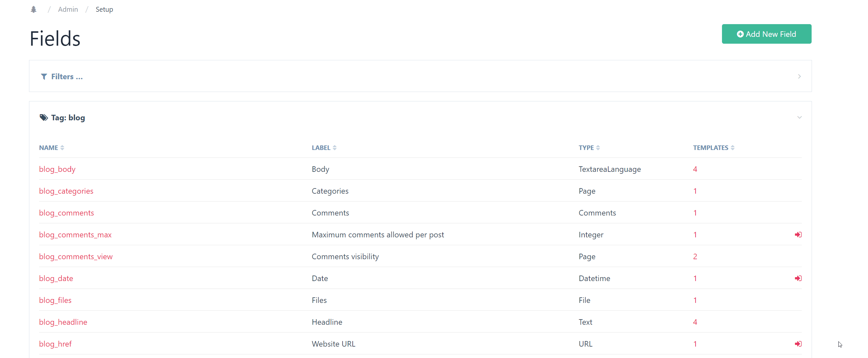Click the tag icon next to Tag: blog
Viewport: 868px width, 358px height.
(43, 117)
